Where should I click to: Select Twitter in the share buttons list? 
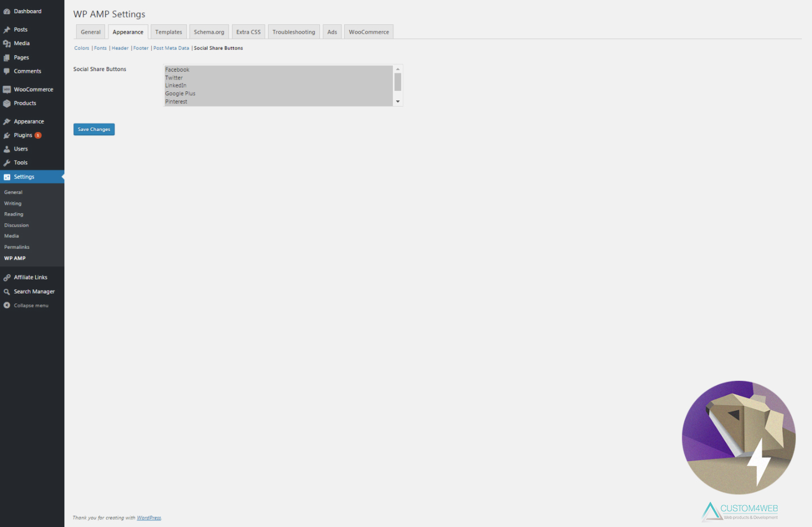coord(279,78)
